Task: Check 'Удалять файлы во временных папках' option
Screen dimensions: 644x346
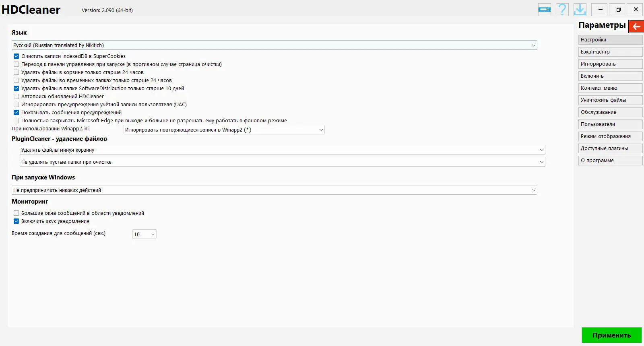Action: pos(16,80)
